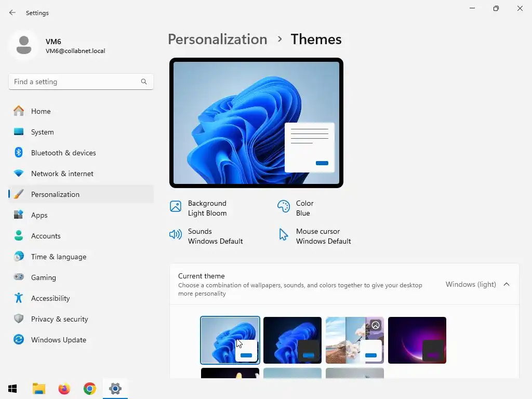This screenshot has width=532, height=399.
Task: Click the VM6 user avatar icon
Action: (x=24, y=45)
